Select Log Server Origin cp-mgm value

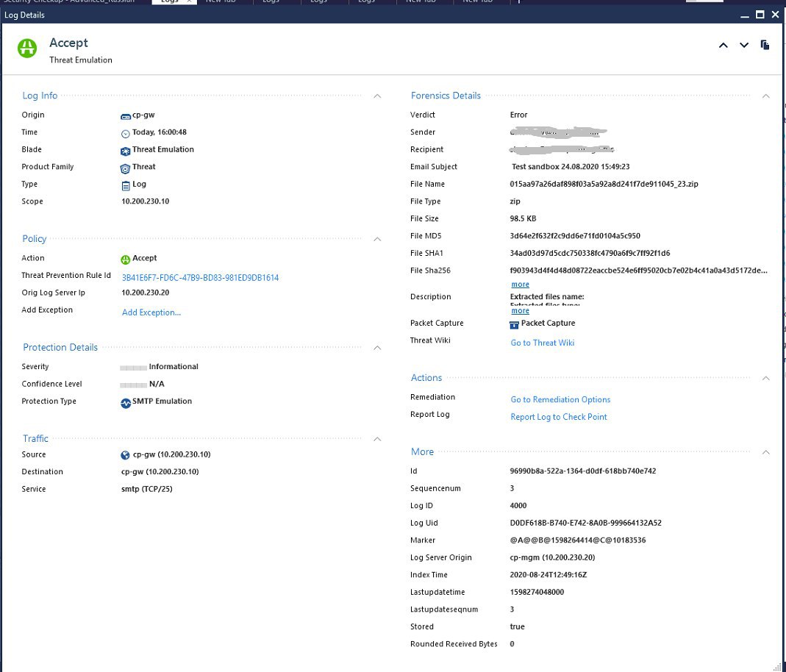click(x=552, y=558)
